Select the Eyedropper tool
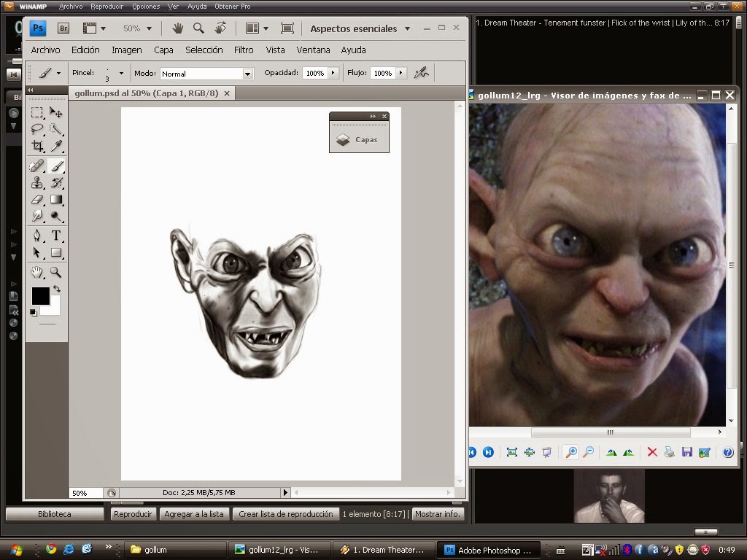This screenshot has height=560, width=747. tap(56, 146)
